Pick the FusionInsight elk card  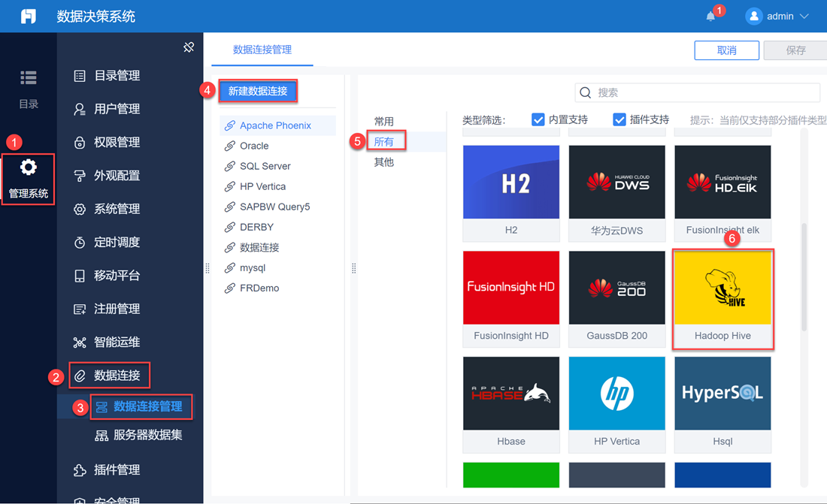[722, 193]
